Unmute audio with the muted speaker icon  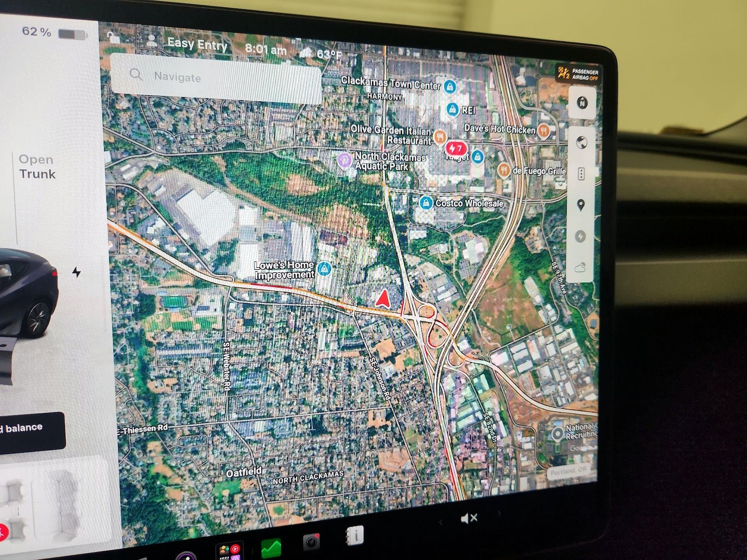(469, 518)
